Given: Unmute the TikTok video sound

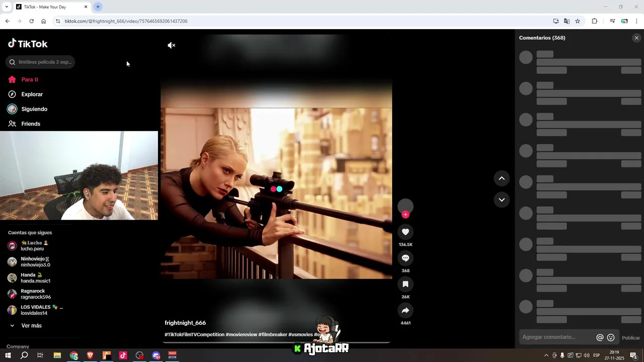Looking at the screenshot, I should click(x=172, y=45).
